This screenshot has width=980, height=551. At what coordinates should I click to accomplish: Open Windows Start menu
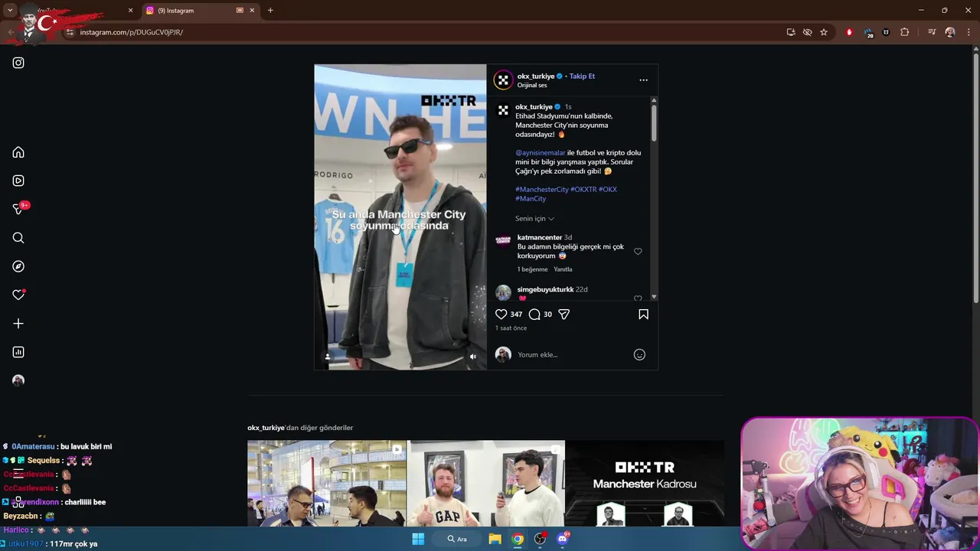pos(418,539)
